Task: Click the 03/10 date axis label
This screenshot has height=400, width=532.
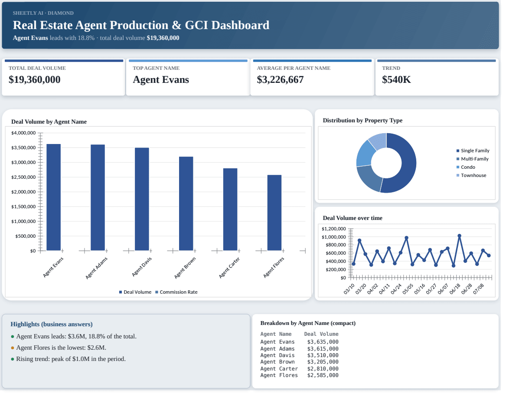Action: [349, 289]
